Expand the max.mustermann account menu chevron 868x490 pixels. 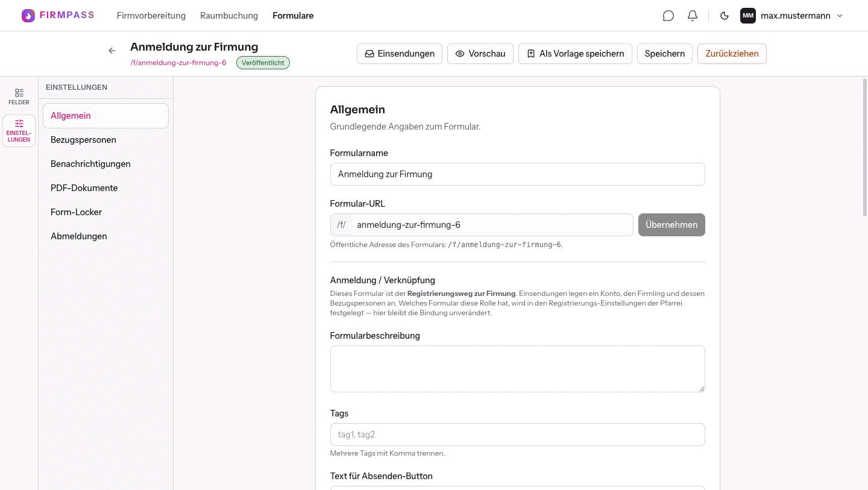(x=840, y=16)
